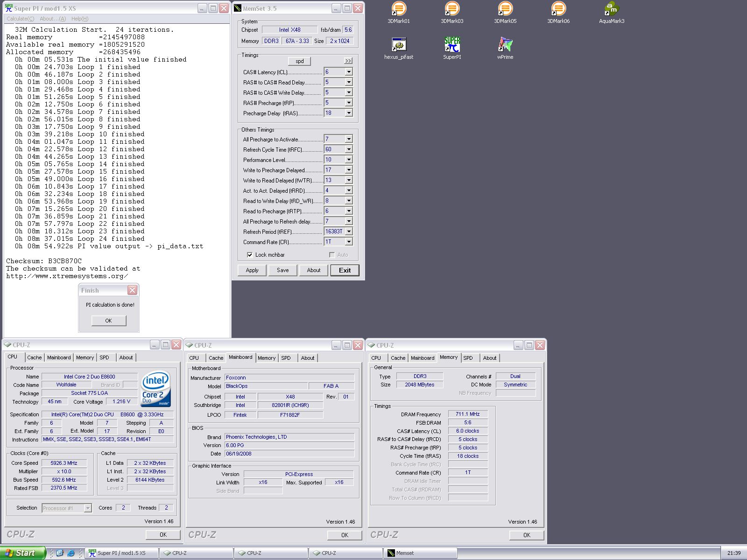Open the Windows Start menu

(23, 553)
